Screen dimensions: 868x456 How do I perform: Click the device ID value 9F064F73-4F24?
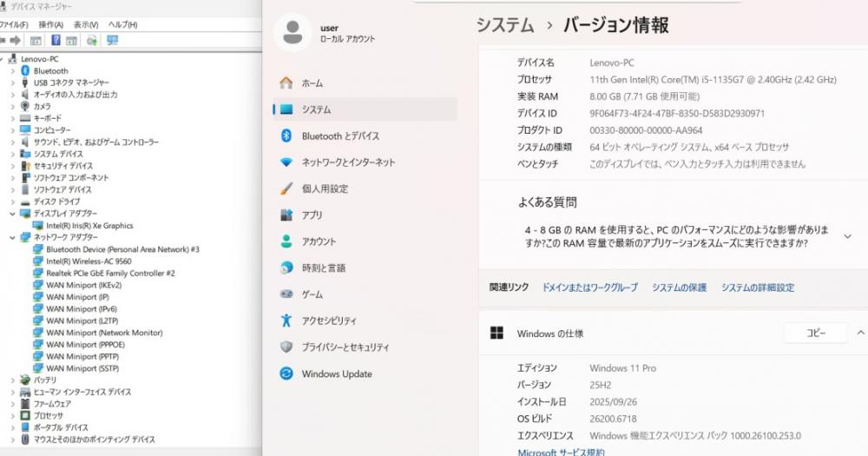(x=677, y=113)
